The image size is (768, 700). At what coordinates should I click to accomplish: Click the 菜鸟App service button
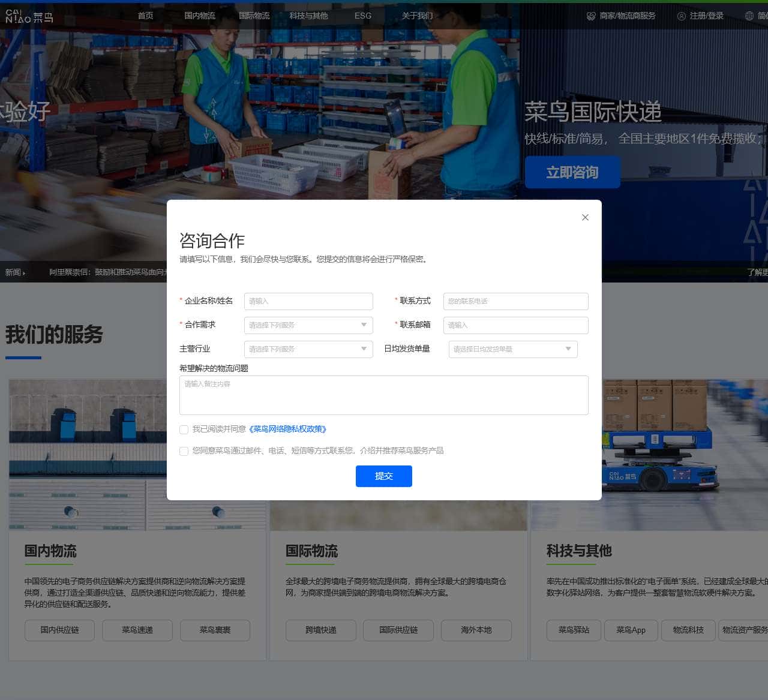click(631, 630)
